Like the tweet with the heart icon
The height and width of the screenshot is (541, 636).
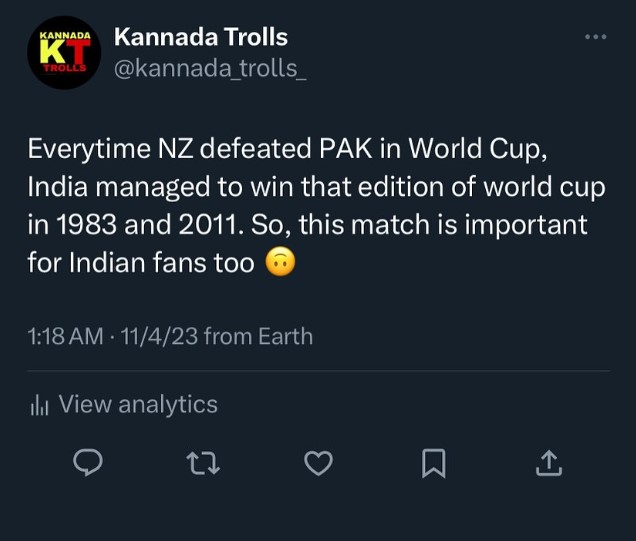pyautogui.click(x=318, y=462)
